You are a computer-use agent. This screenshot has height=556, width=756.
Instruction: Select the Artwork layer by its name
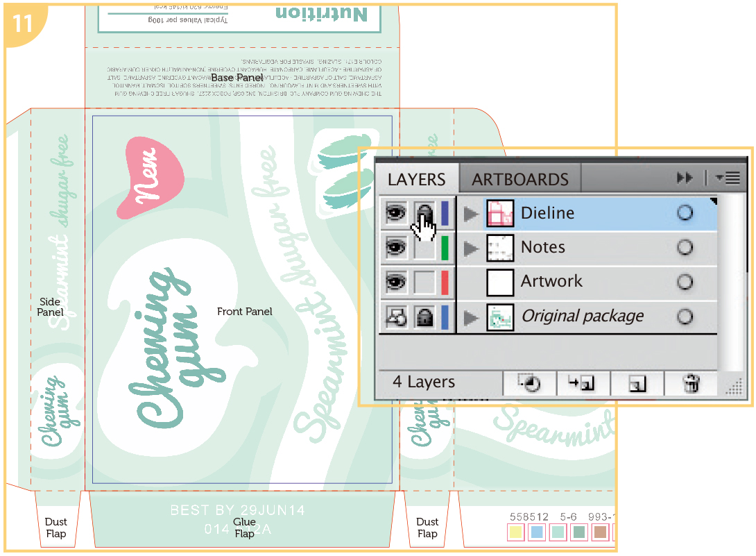pyautogui.click(x=551, y=282)
